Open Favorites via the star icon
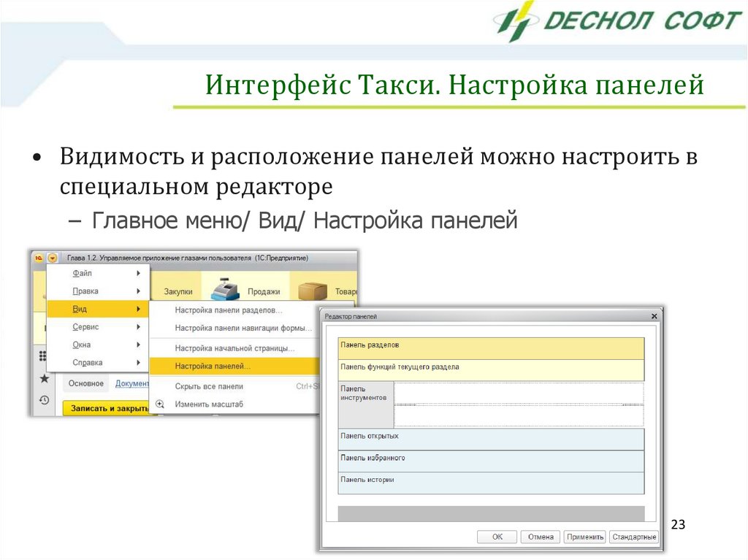Viewport: 748px width, 560px height. coord(44,378)
